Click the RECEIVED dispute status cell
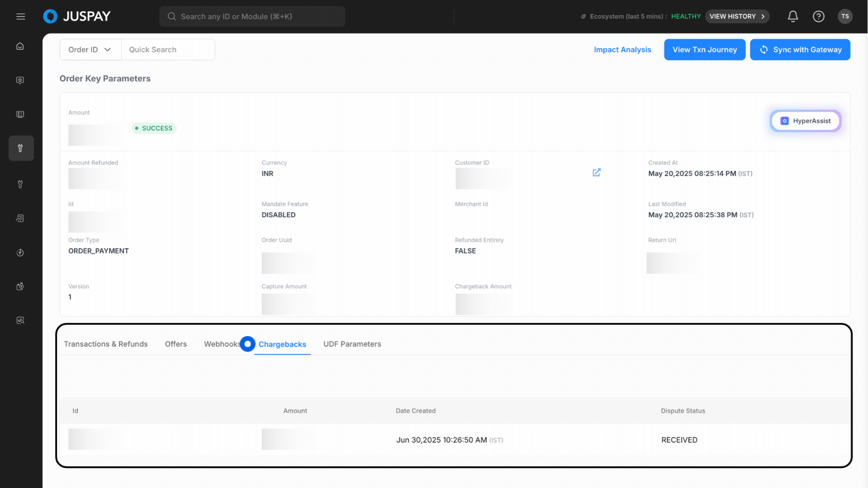 point(679,440)
